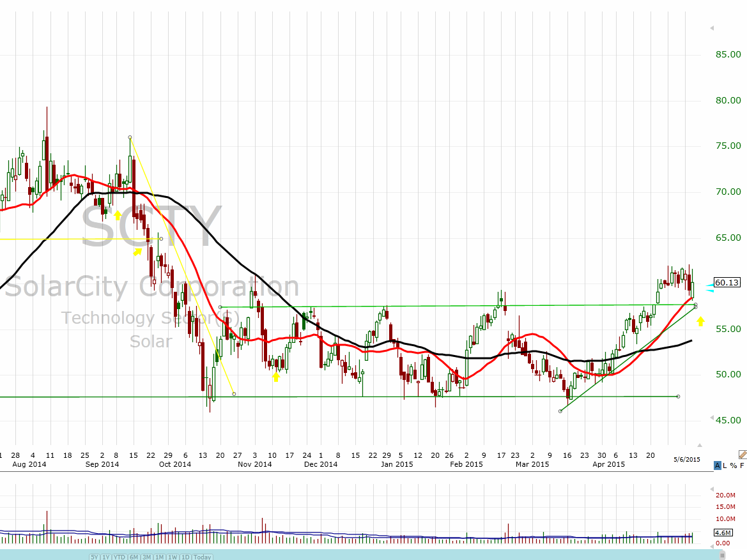The height and width of the screenshot is (560, 747).
Task: Select yellow up arrow annotation near Sep 8
Action: 118,215
